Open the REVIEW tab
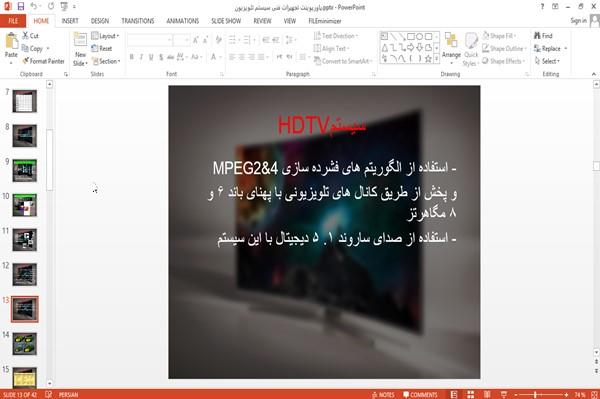 point(262,21)
